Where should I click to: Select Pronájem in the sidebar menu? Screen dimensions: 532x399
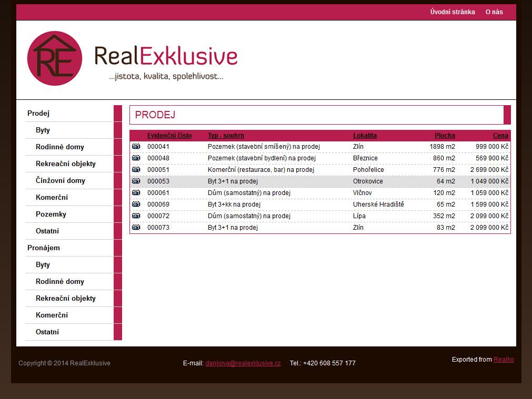pos(44,248)
